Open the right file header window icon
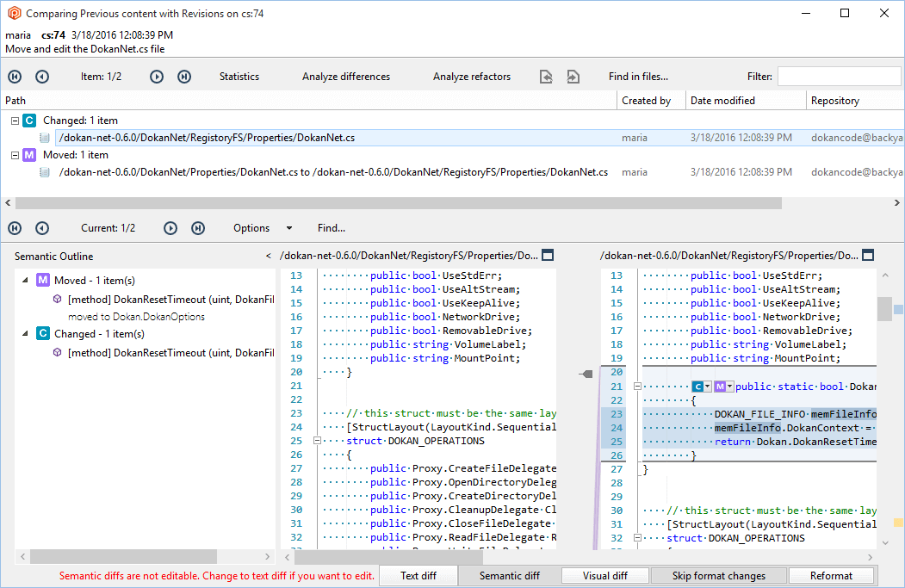The width and height of the screenshot is (905, 588). point(868,255)
